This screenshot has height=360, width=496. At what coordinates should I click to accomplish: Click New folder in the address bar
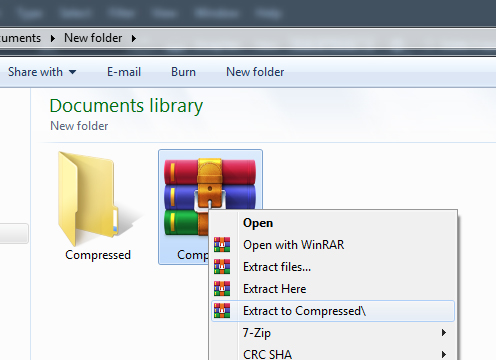93,38
